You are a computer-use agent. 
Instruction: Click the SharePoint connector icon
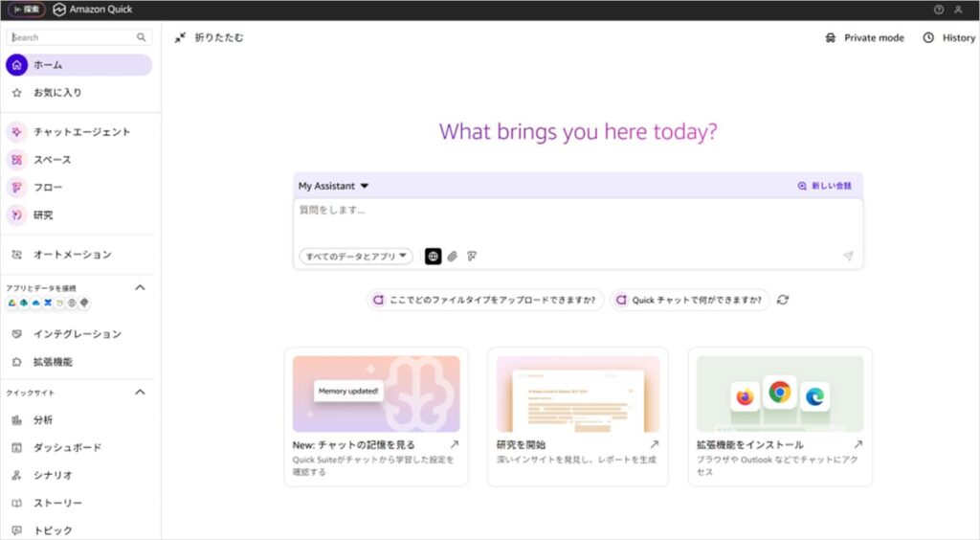tap(24, 304)
